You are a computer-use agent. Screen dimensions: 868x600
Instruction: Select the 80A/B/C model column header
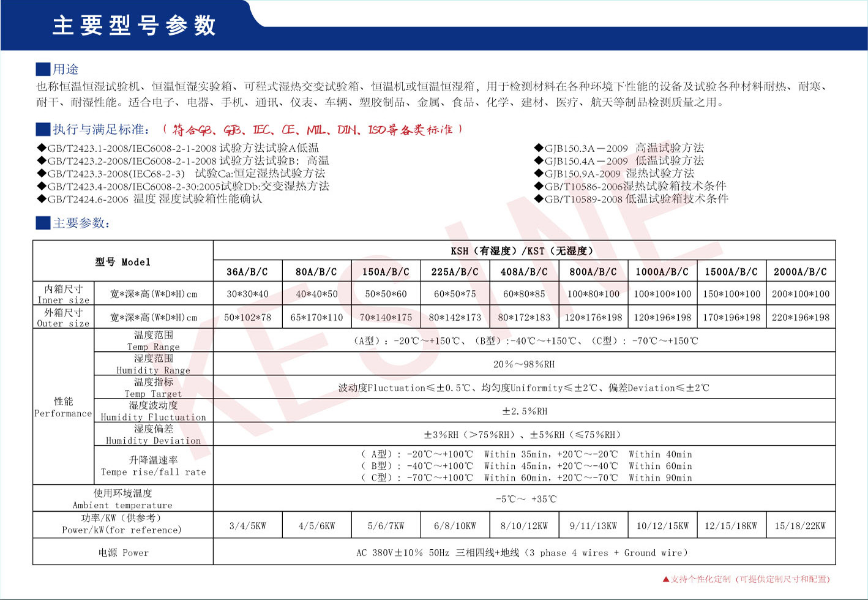coord(316,272)
